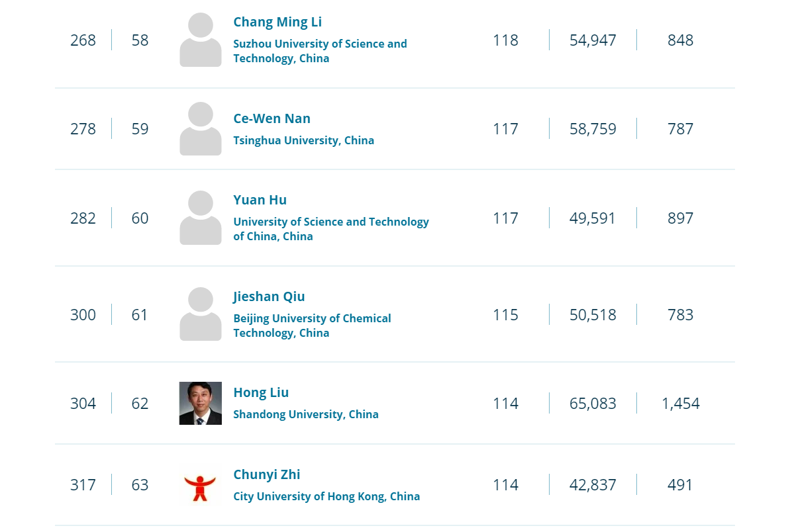790x532 pixels.
Task: Open Ce-Wen Nan's profile link
Action: pos(272,119)
